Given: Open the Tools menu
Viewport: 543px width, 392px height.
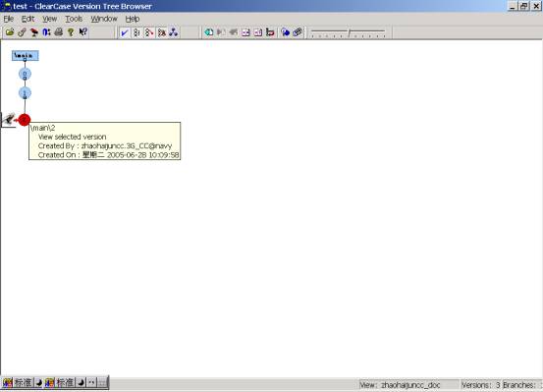Looking at the screenshot, I should [74, 19].
